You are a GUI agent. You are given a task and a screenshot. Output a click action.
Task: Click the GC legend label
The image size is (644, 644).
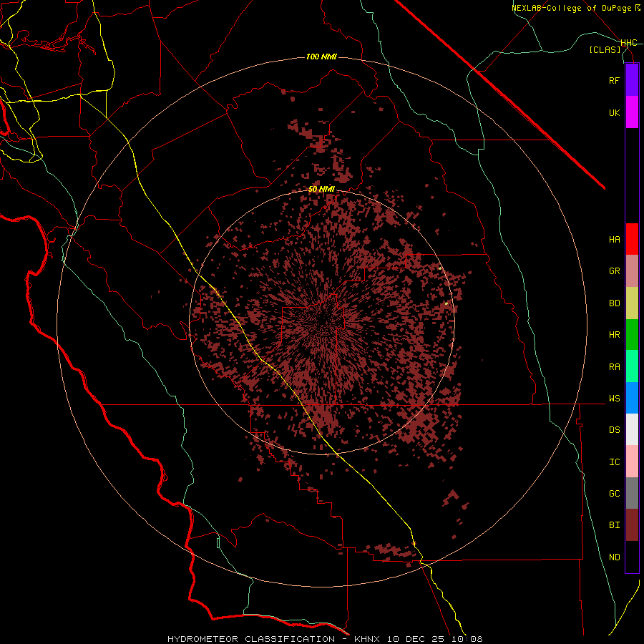(615, 493)
